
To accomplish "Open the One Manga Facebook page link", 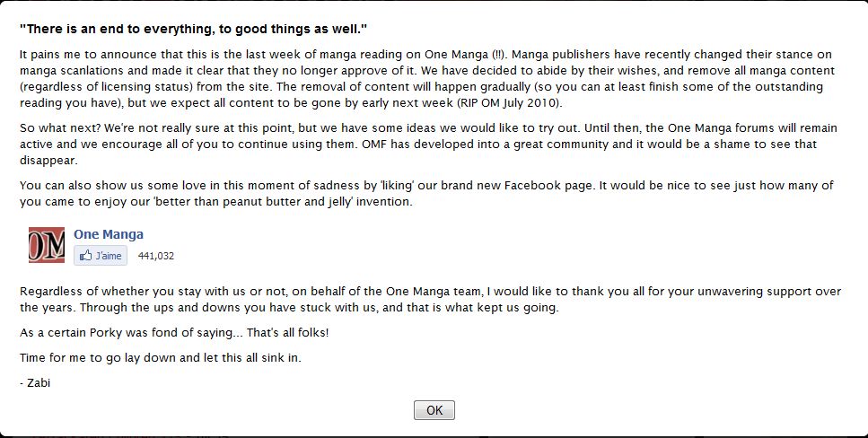I will point(109,234).
